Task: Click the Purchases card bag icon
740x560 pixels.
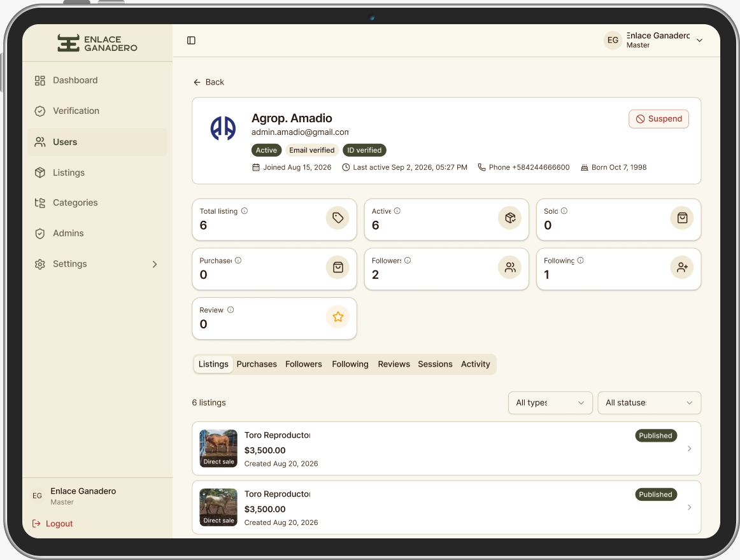Action: pos(338,267)
